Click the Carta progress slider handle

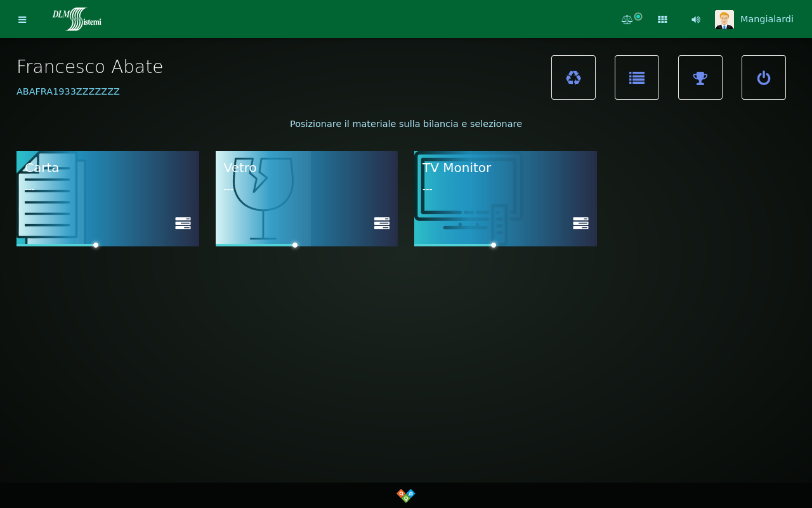coord(96,245)
